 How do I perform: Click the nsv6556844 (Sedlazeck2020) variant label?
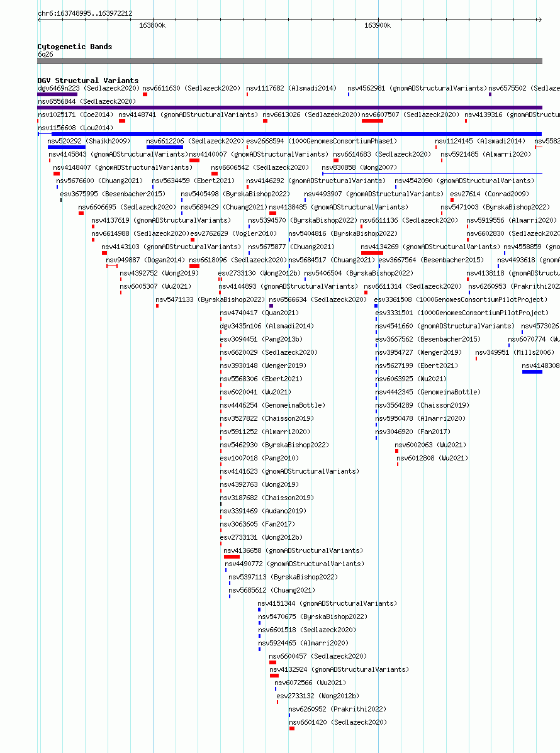point(87,101)
